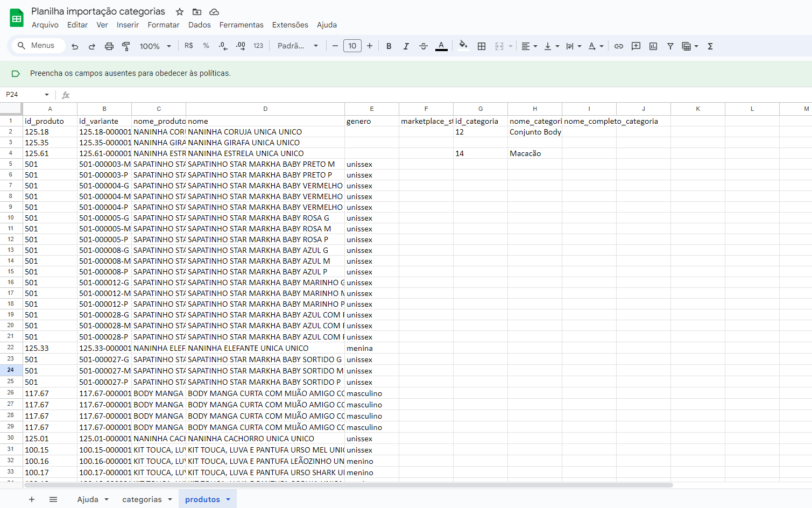
Task: Select row 24 header
Action: tap(11, 370)
